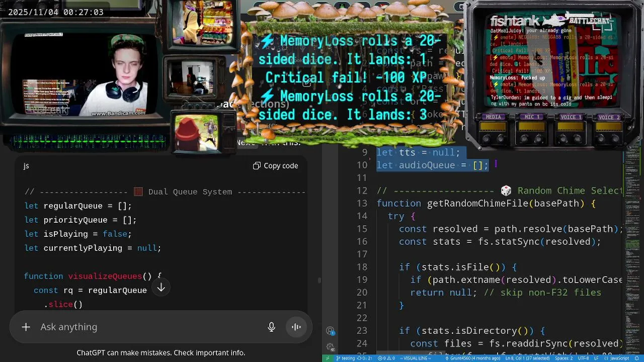Screen dimensions: 644x362
Task: Click the VOICE 2 label on battlechat panel
Action: [609, 117]
